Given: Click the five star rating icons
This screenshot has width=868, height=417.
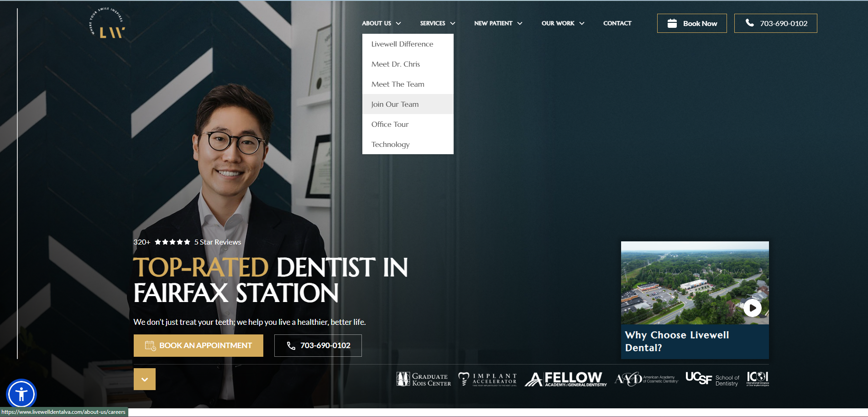Looking at the screenshot, I should click(172, 242).
